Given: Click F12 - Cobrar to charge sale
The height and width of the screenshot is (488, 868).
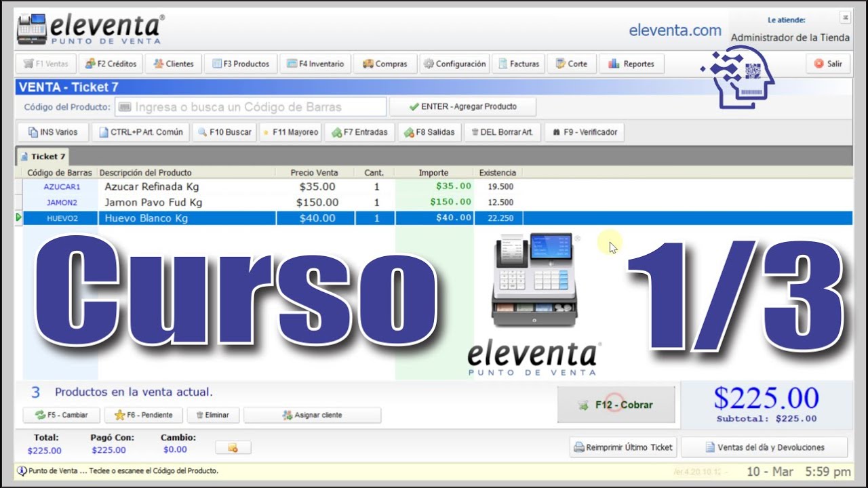Looking at the screenshot, I should [616, 405].
